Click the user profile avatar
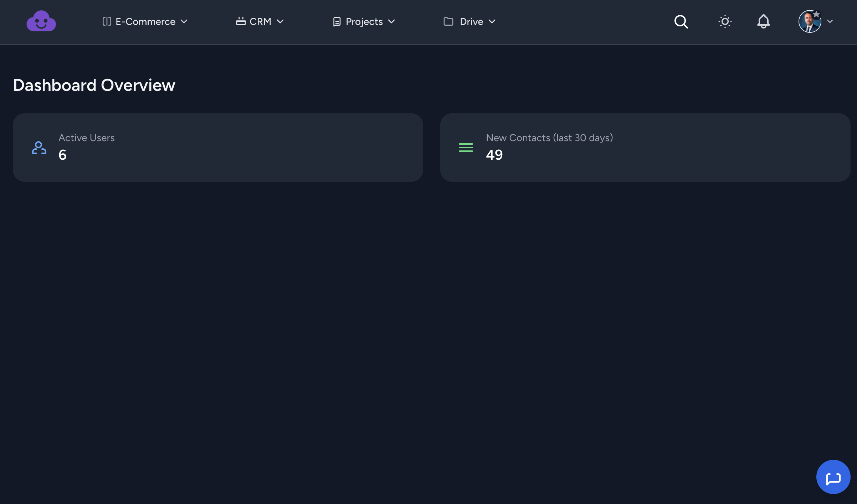Viewport: 857px width, 504px height. pos(810,22)
